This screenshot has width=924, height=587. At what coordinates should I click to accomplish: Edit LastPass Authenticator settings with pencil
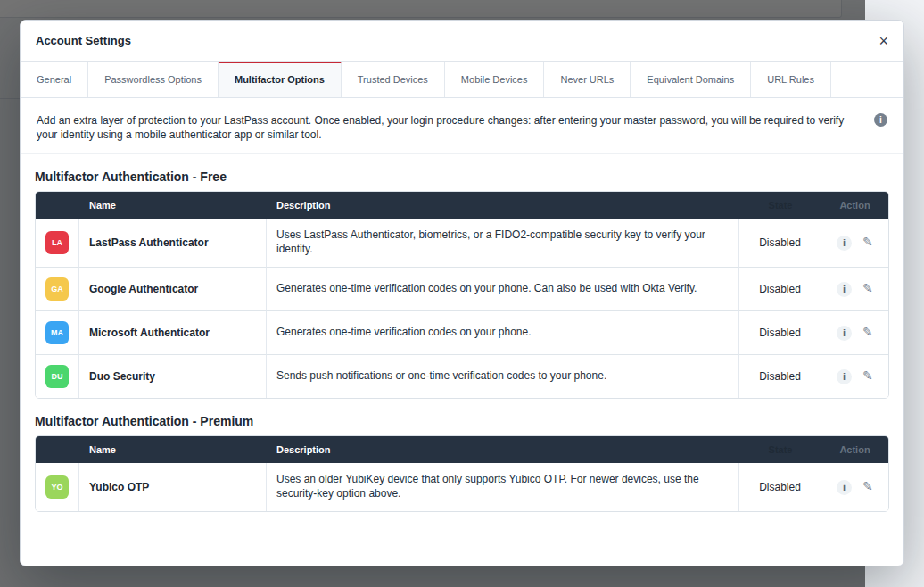click(x=868, y=242)
